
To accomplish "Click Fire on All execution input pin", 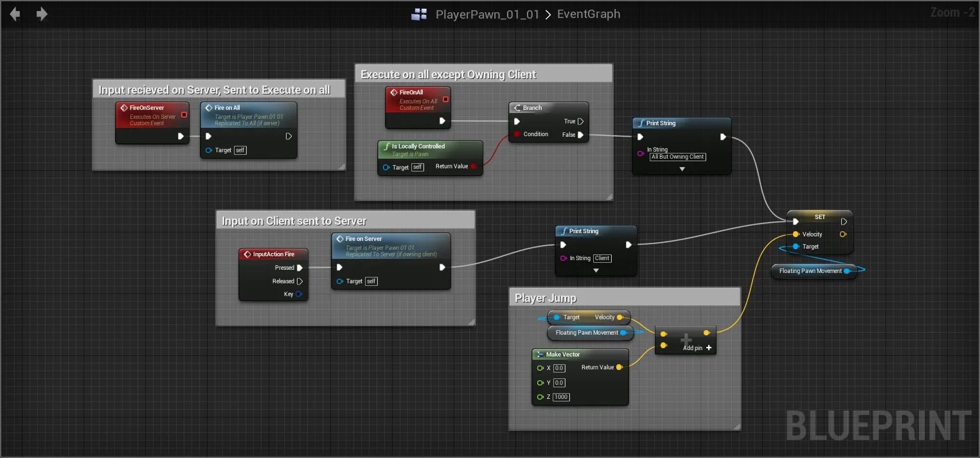I will pos(208,136).
